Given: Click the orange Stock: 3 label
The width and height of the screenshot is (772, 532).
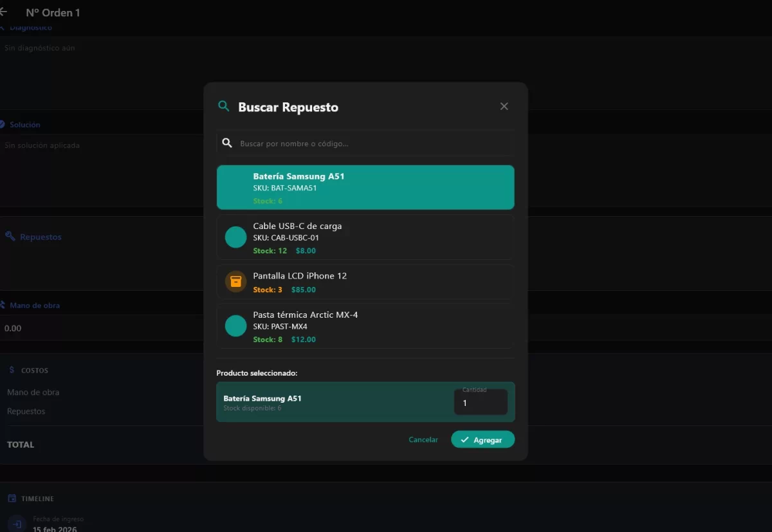Looking at the screenshot, I should point(268,290).
